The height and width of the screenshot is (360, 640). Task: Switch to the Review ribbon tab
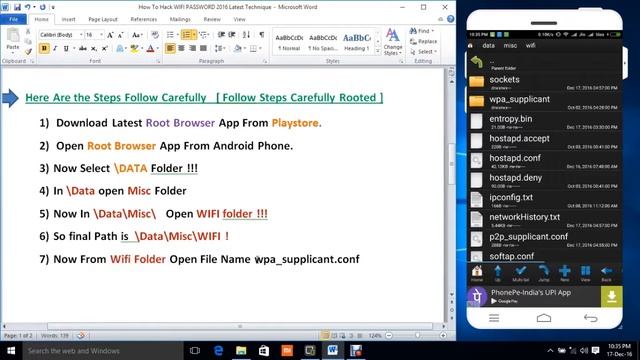[212, 20]
